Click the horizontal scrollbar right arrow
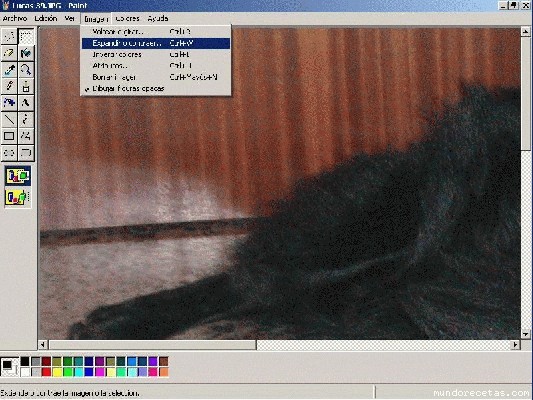The image size is (533, 400). point(515,345)
